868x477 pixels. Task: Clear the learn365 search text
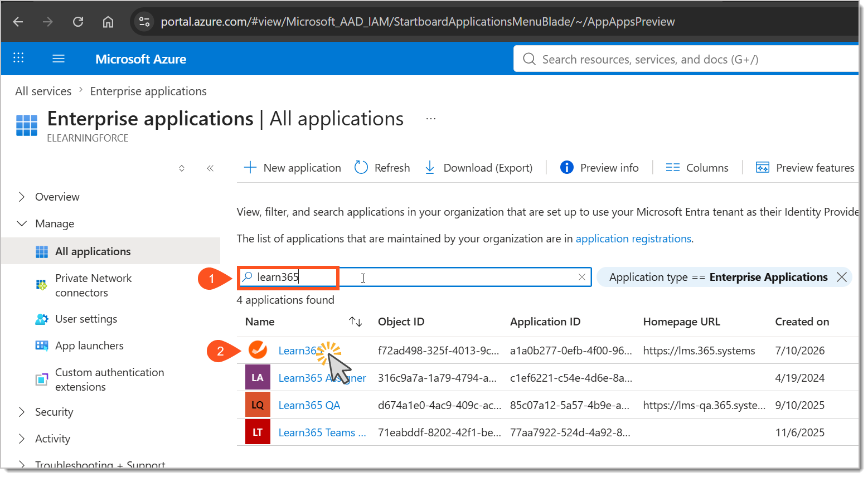coord(582,277)
